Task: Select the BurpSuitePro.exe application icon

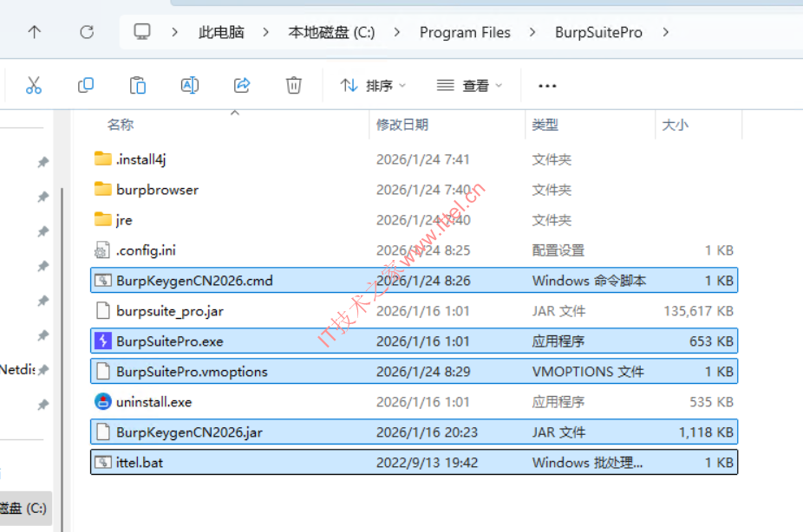Action: (103, 341)
